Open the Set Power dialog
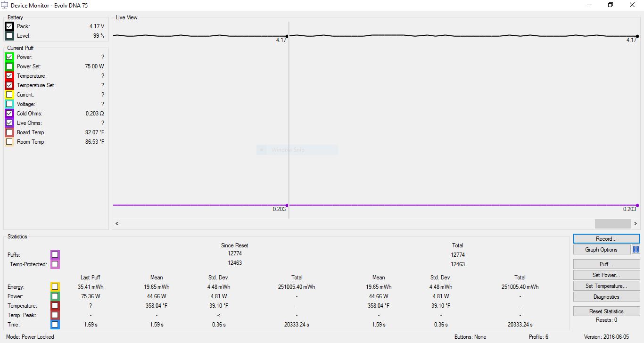The width and height of the screenshot is (644, 343). pos(606,275)
